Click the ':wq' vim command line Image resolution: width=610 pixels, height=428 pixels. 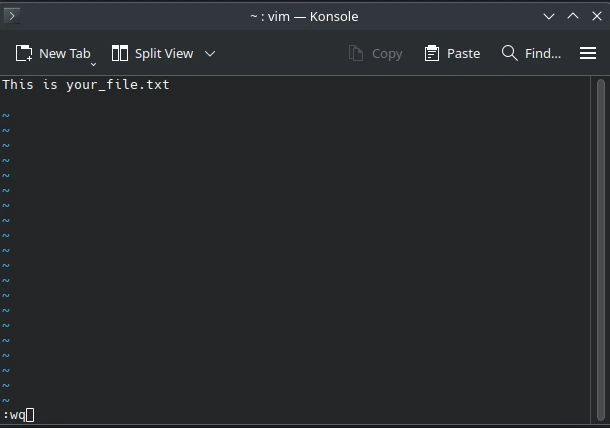click(15, 415)
